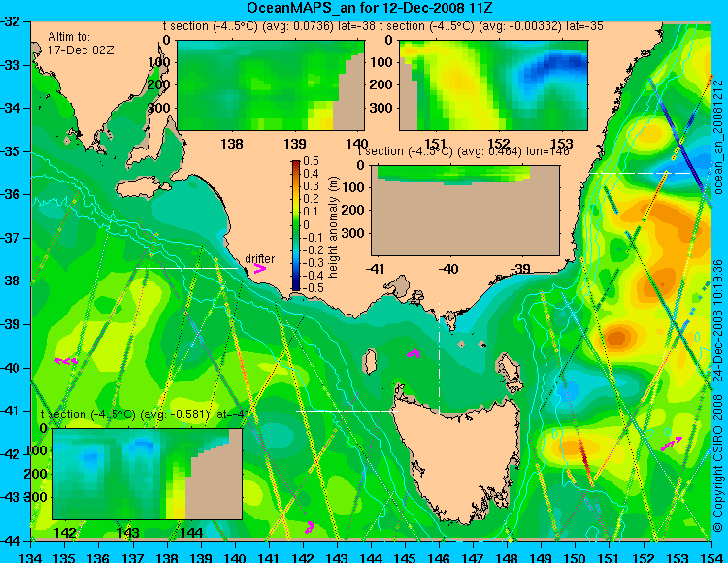Screen dimensions: 728x563
Task: Select the 't section (avg: -0.581) lat=-41' caption
Action: [x=146, y=414]
